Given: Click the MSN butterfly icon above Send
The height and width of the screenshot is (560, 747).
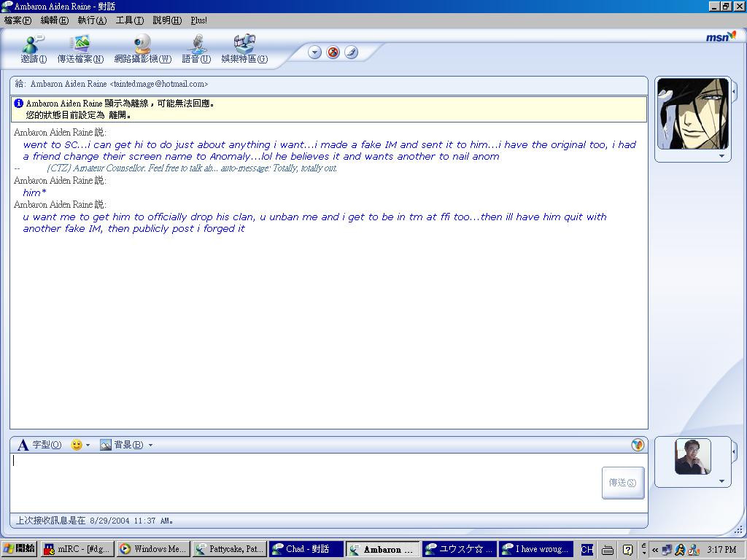Looking at the screenshot, I should coord(638,445).
